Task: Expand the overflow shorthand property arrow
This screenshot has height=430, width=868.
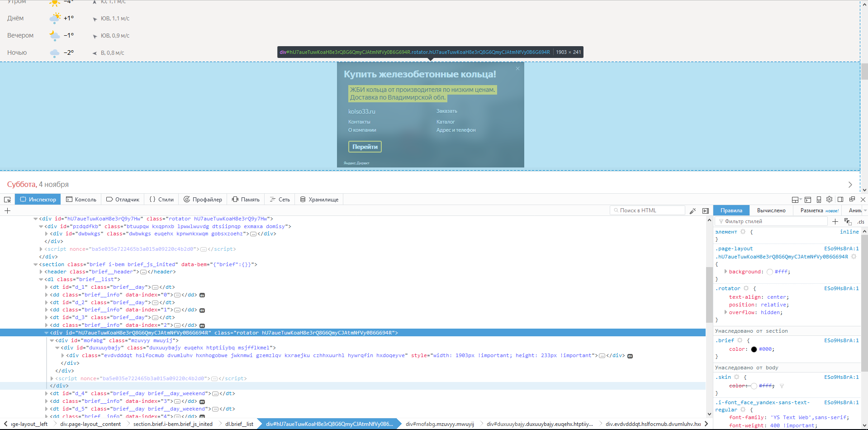Action: [726, 312]
